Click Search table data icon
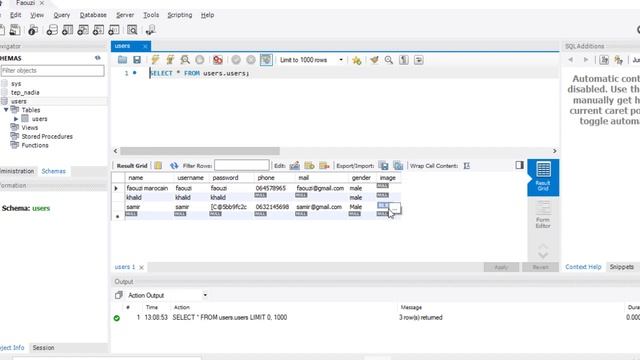Viewport: 640px width, 360px height. pos(132,30)
